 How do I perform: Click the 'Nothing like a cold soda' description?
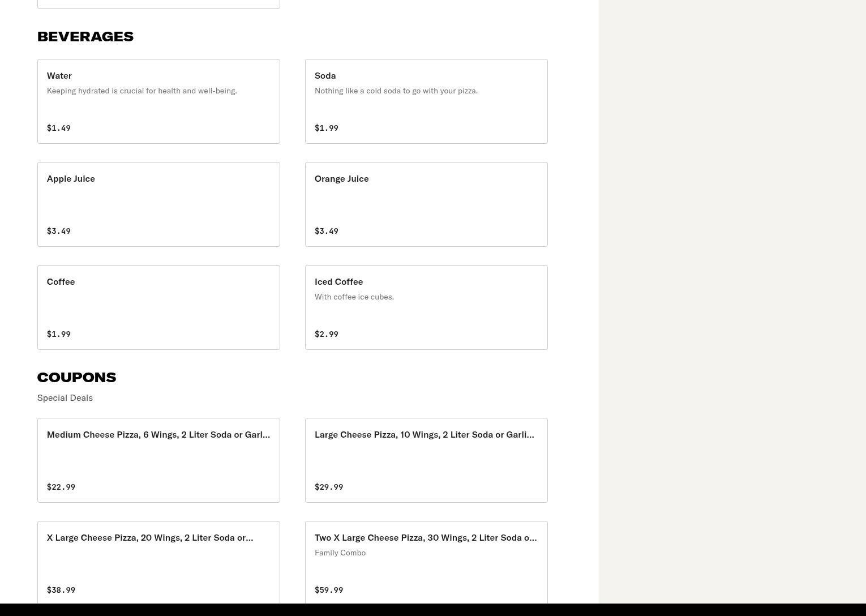396,91
